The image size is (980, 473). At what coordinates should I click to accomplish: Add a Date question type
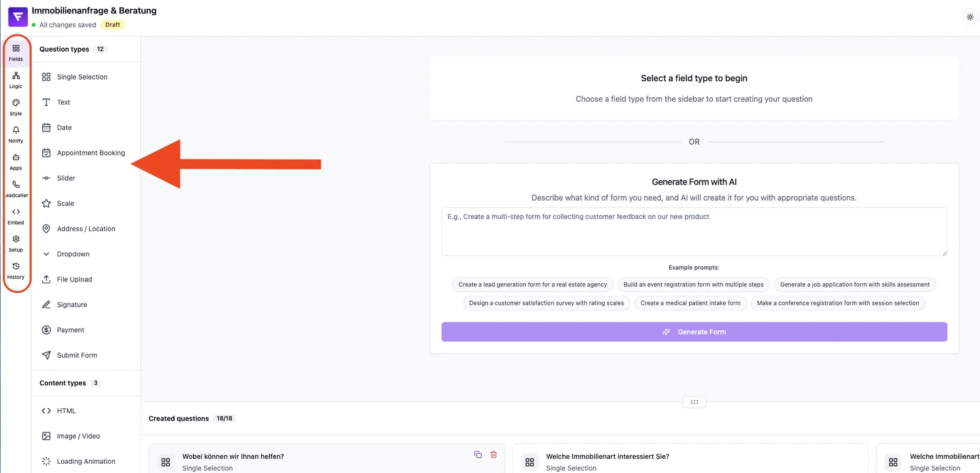pos(86,127)
